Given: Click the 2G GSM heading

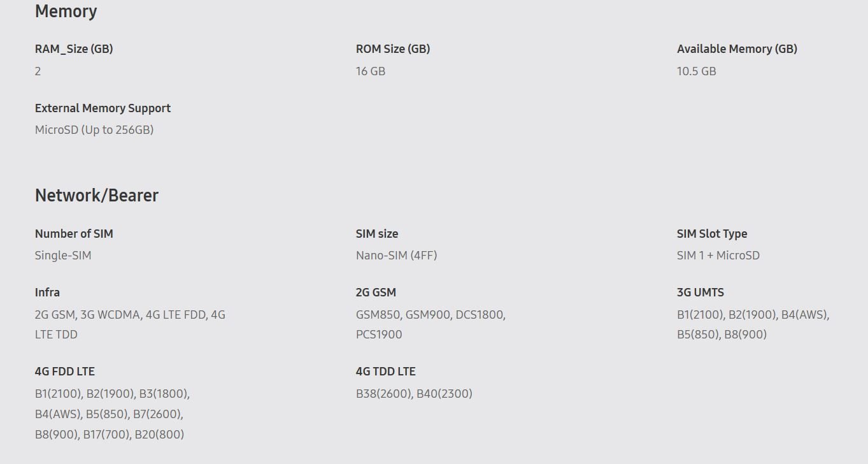Looking at the screenshot, I should point(376,293).
